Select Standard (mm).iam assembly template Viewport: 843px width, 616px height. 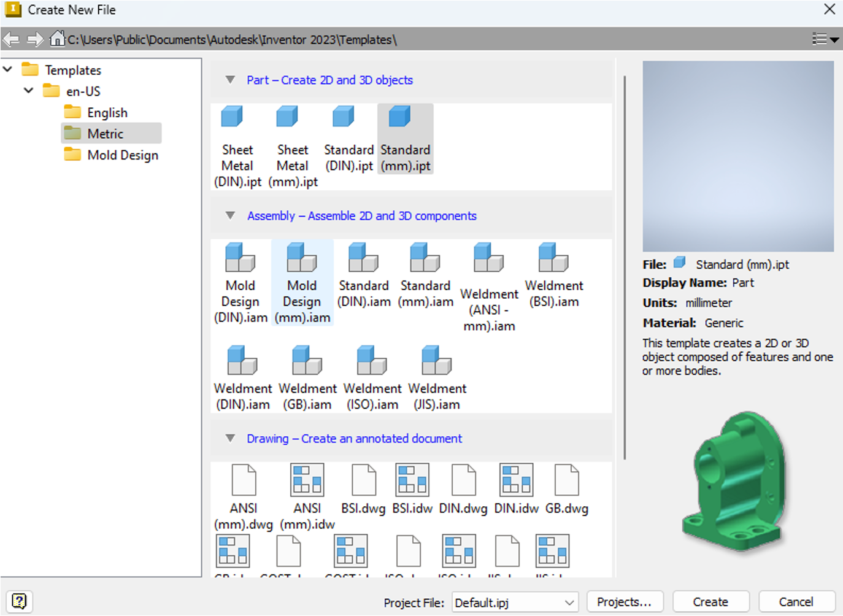pos(425,275)
